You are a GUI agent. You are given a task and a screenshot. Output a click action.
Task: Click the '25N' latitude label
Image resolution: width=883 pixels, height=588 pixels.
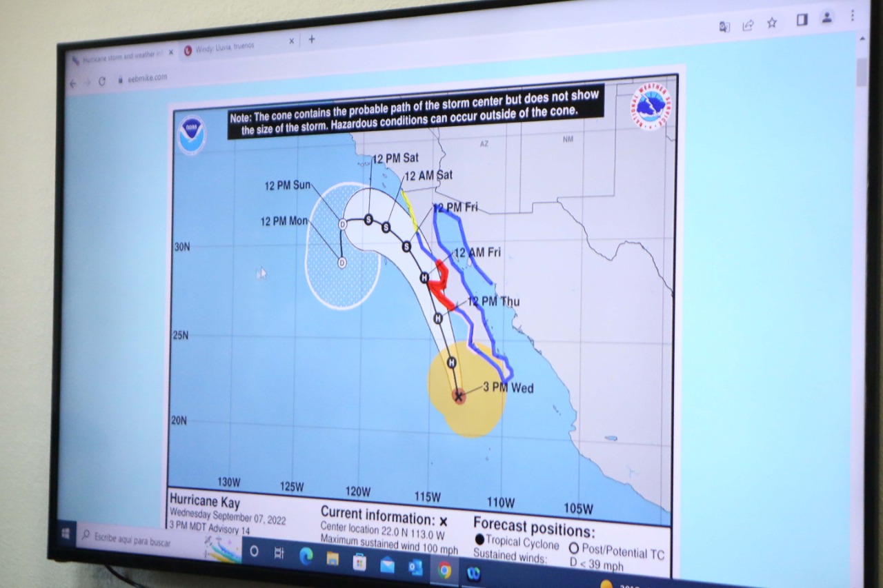tap(180, 335)
